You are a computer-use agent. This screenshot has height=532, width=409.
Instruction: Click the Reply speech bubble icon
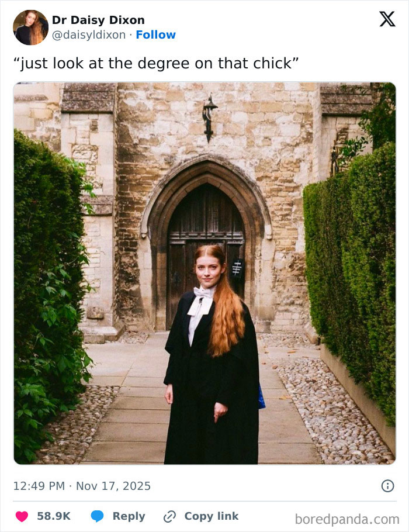pyautogui.click(x=97, y=516)
